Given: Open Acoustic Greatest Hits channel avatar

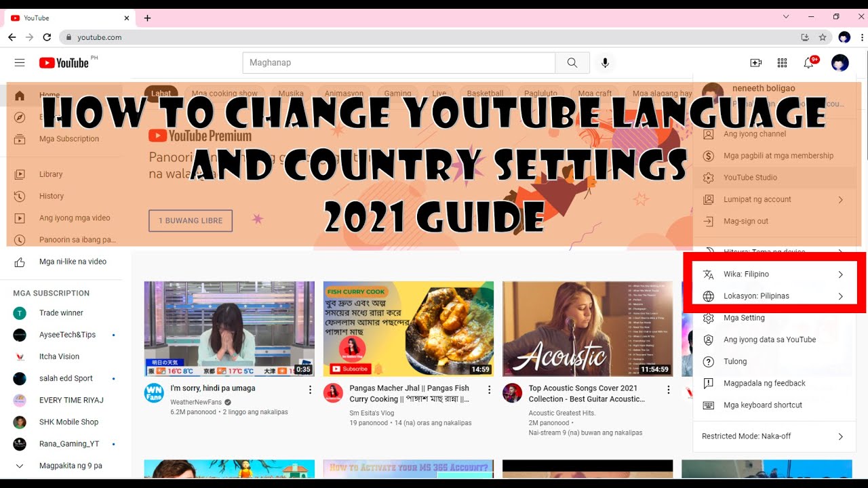Looking at the screenshot, I should (x=512, y=393).
